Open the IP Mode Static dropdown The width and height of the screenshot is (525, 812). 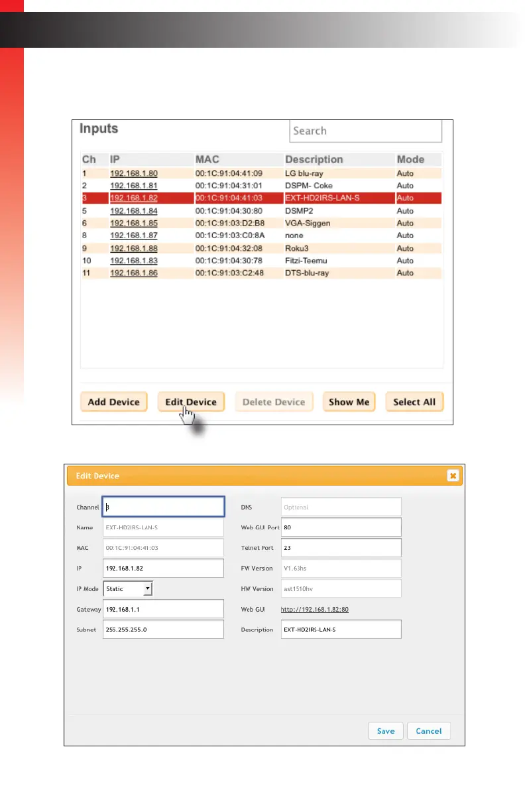pos(129,588)
